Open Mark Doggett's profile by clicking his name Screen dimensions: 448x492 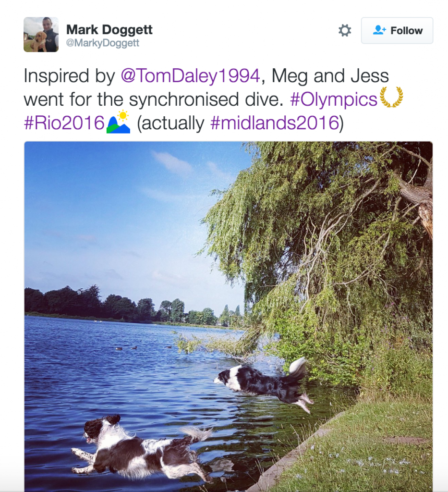[110, 29]
